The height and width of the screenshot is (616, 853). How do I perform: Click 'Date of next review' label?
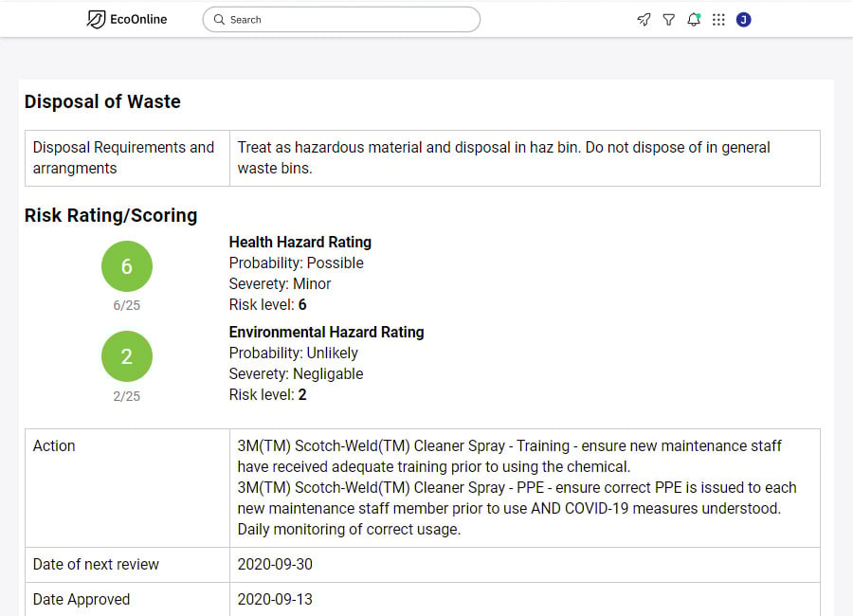(96, 564)
